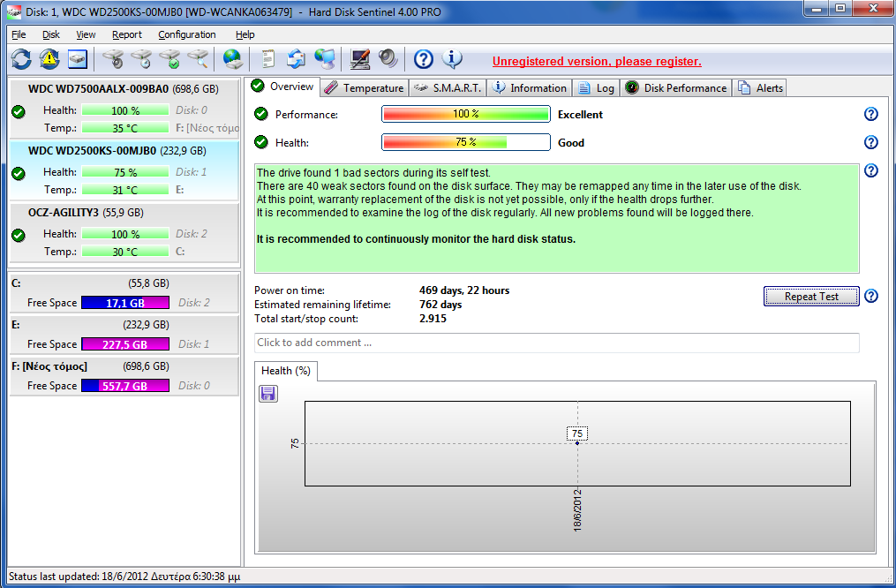
Task: Select the C: partition entry
Action: pos(124,293)
